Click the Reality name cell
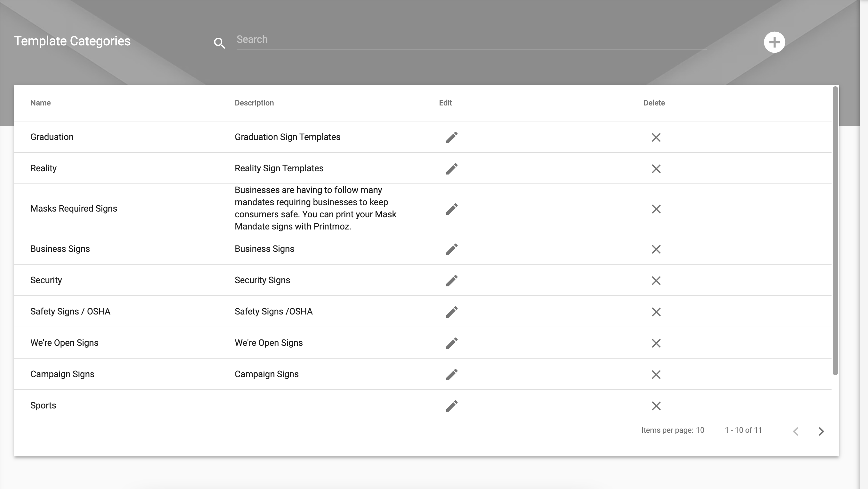The height and width of the screenshot is (489, 868). tap(43, 168)
